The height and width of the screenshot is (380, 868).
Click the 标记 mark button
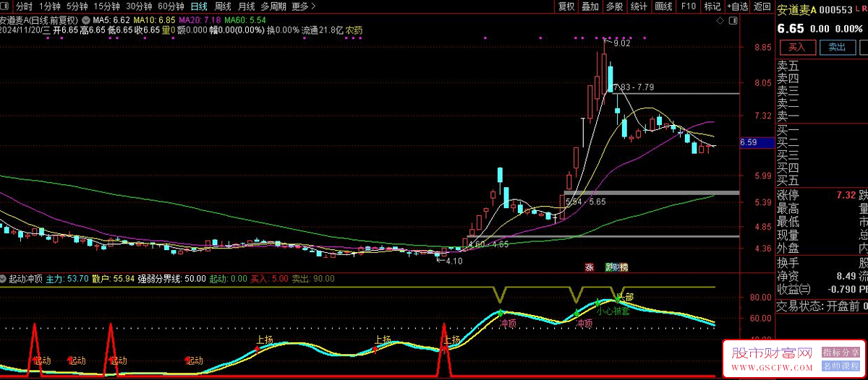(x=712, y=7)
